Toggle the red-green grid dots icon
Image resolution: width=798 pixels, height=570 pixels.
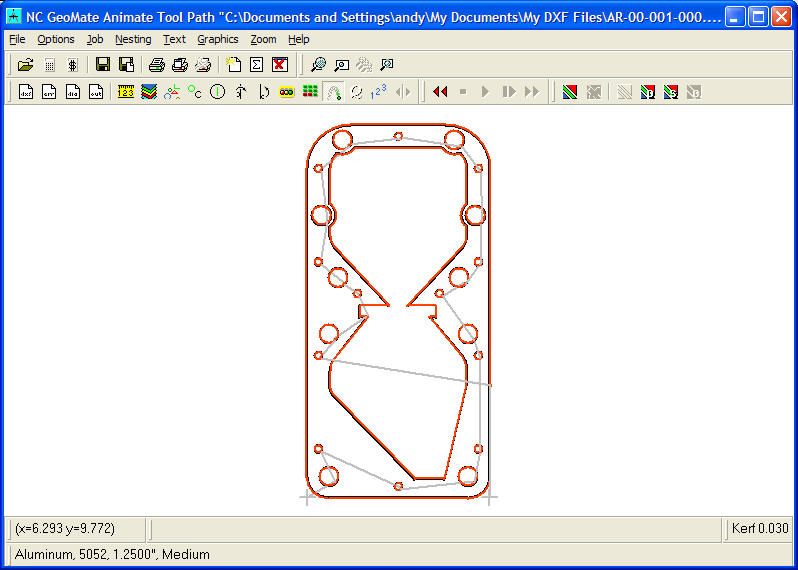pos(310,92)
